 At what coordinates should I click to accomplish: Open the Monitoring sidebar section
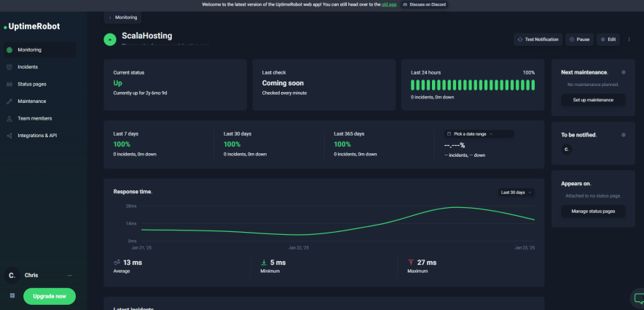point(29,50)
